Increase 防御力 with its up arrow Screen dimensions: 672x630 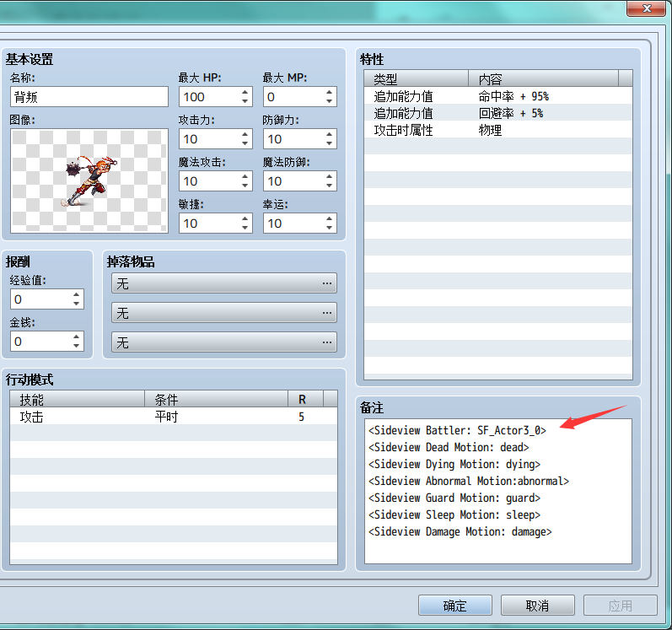click(x=329, y=134)
